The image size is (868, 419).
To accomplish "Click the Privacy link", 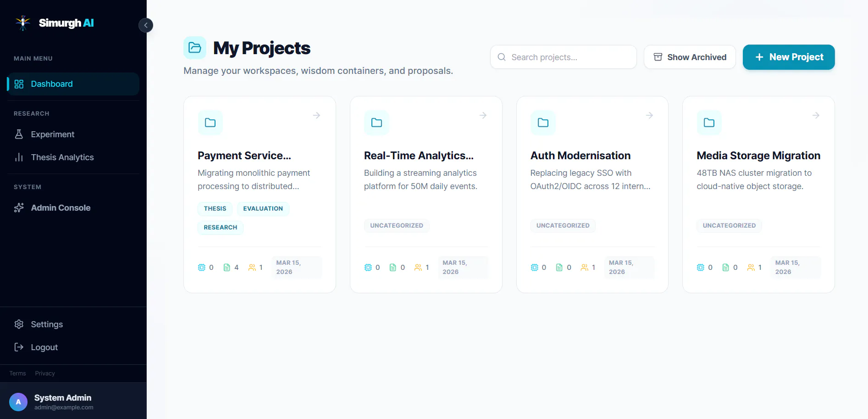I will click(x=45, y=374).
